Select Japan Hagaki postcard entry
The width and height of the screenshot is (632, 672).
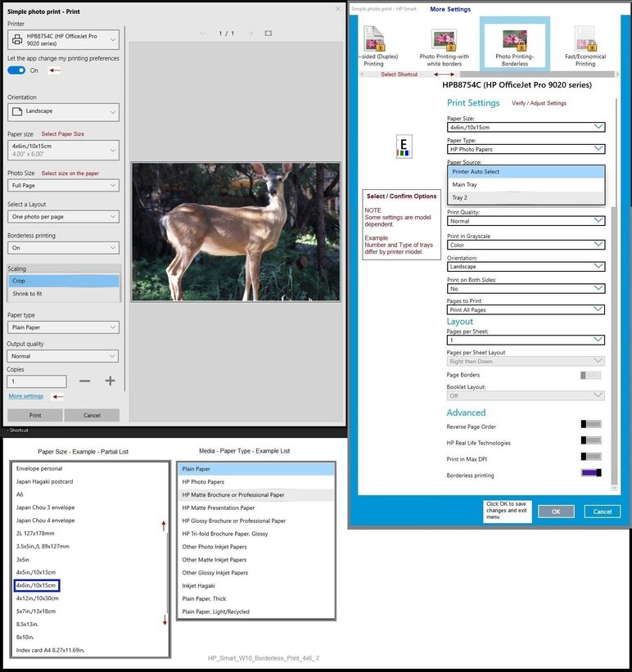(44, 481)
